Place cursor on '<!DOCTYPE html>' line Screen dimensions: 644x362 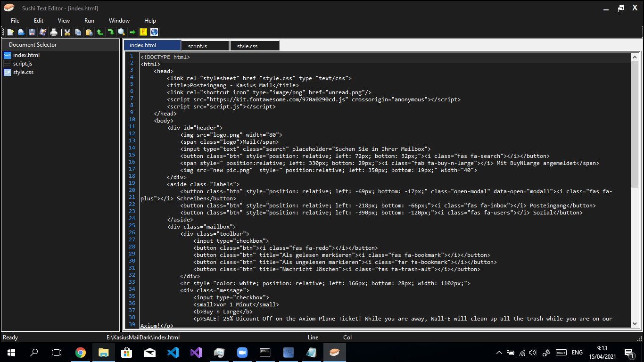[165, 57]
